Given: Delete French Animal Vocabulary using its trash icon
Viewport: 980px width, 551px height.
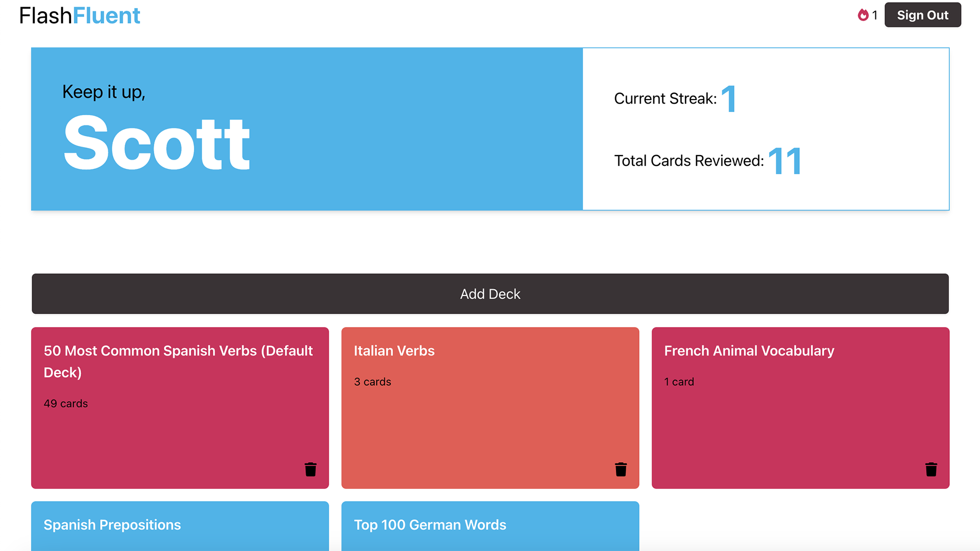Looking at the screenshot, I should [x=932, y=469].
